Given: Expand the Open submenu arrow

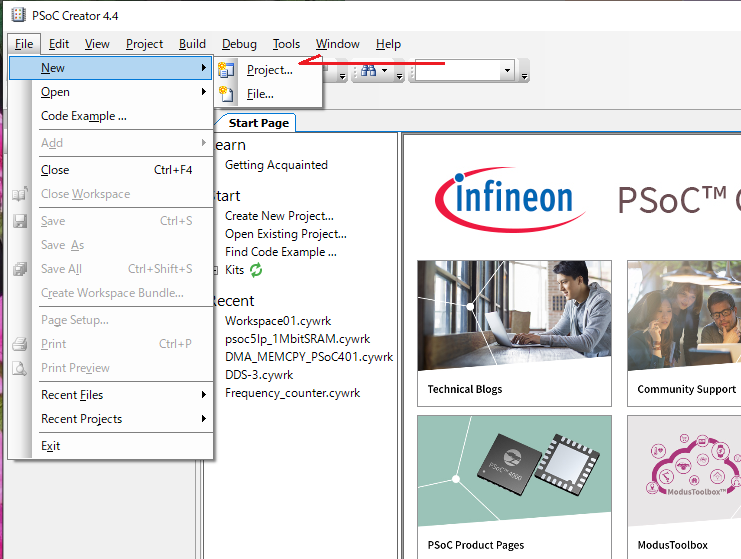Looking at the screenshot, I should 204,92.
